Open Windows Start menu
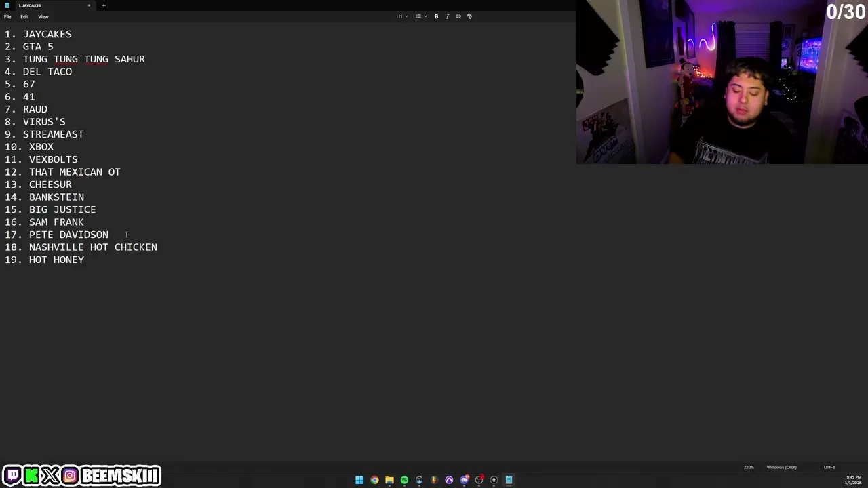The width and height of the screenshot is (868, 488). coord(359,480)
